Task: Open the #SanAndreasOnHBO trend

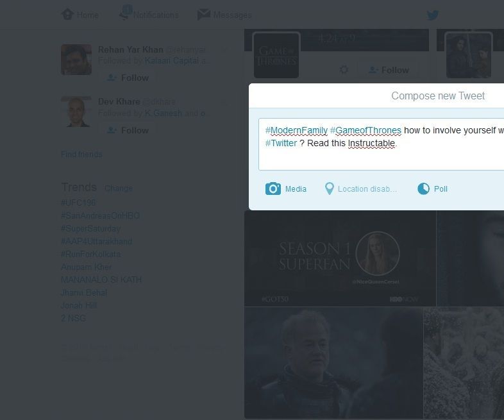Action: (100, 215)
